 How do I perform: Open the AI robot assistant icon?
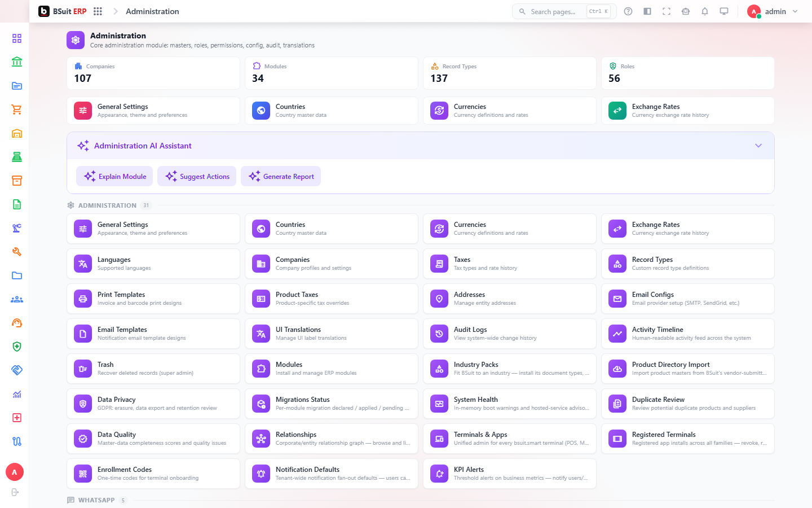[686, 11]
